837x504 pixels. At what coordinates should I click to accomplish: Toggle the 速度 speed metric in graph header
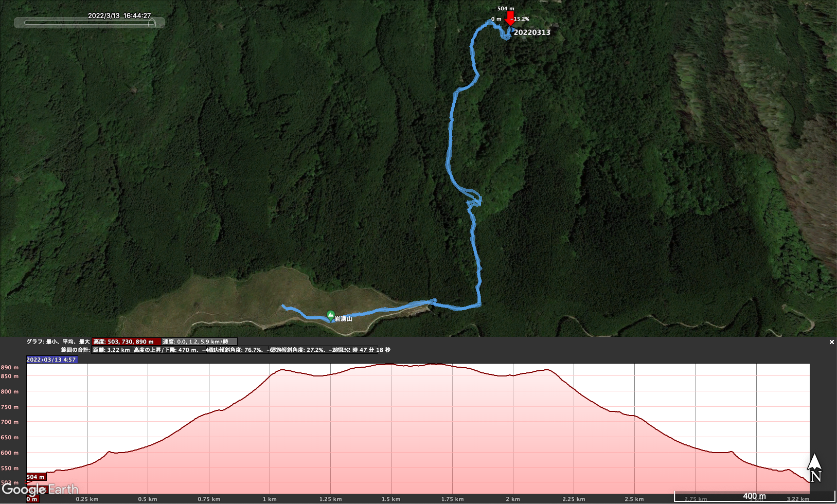(199, 341)
